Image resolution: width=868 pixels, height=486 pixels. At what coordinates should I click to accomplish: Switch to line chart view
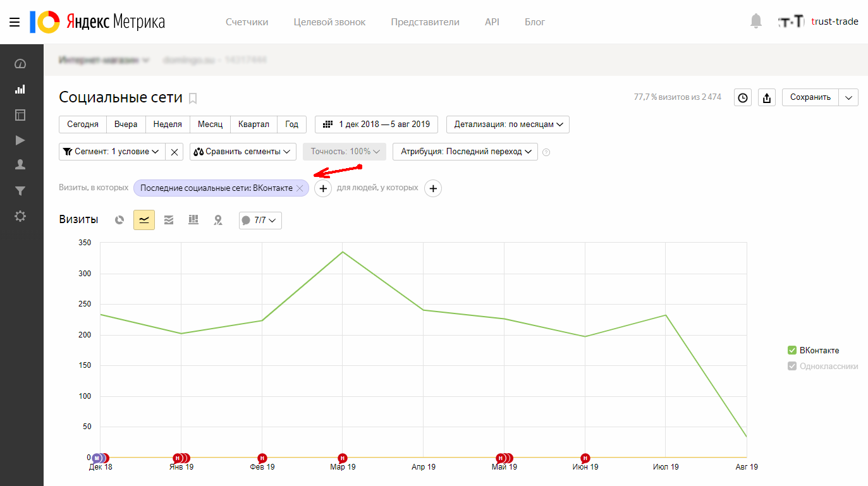(x=144, y=220)
